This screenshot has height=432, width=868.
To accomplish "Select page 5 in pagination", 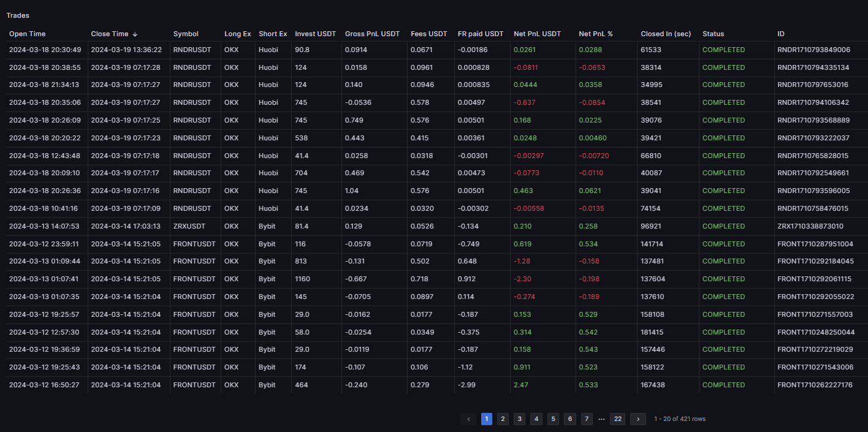I will 553,419.
